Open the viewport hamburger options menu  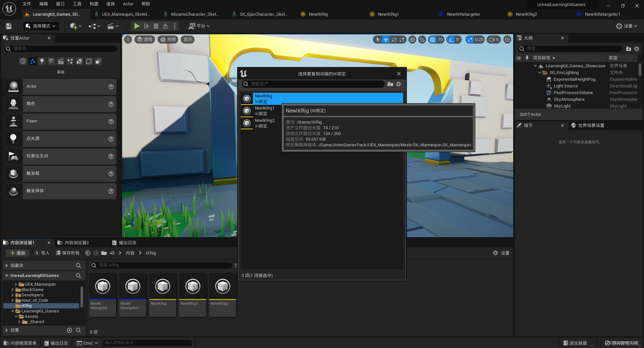click(x=128, y=40)
